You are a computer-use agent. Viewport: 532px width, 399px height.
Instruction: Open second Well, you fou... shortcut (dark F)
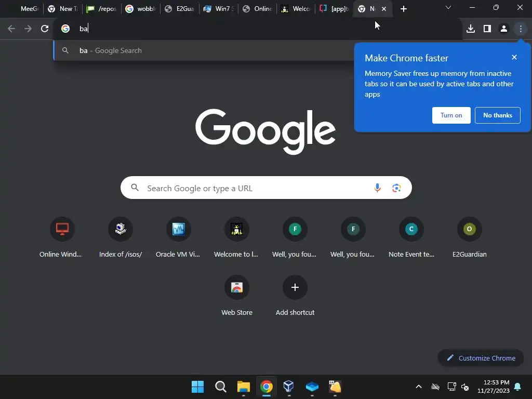click(353, 238)
